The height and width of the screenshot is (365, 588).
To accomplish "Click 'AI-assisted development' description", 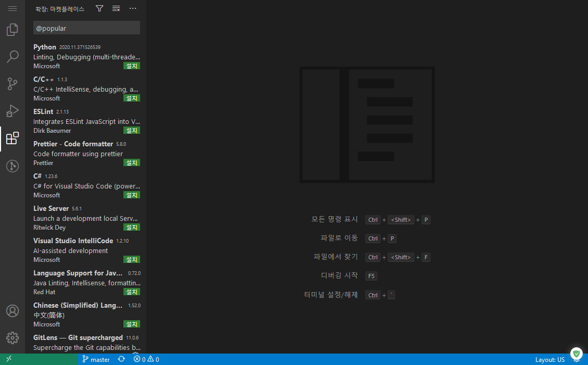I will (70, 250).
